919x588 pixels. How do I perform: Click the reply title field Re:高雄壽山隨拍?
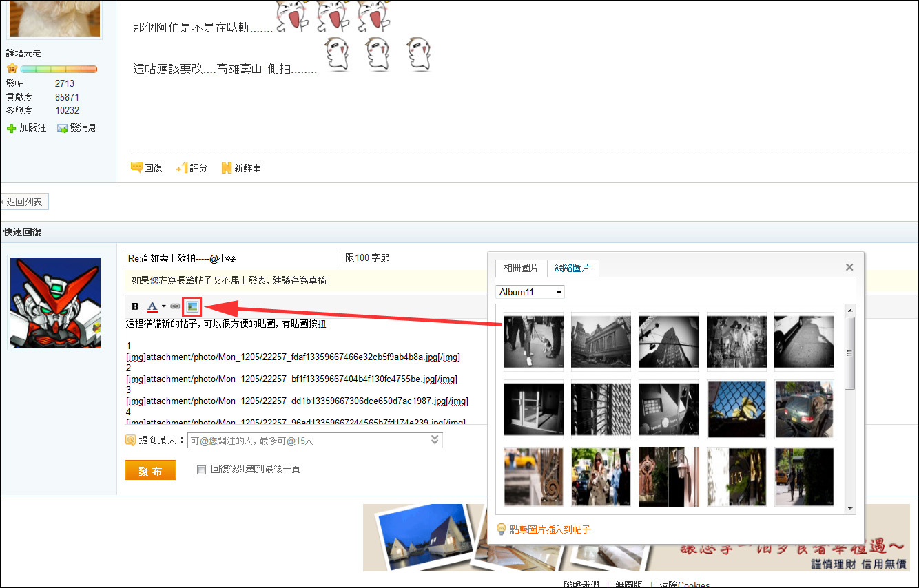(x=231, y=258)
